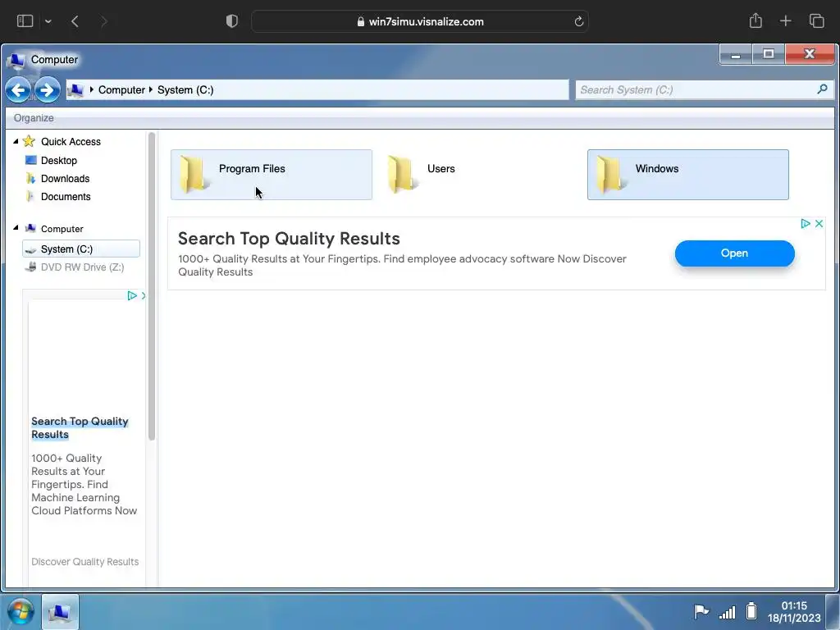Reload the page in Safari

click(578, 21)
